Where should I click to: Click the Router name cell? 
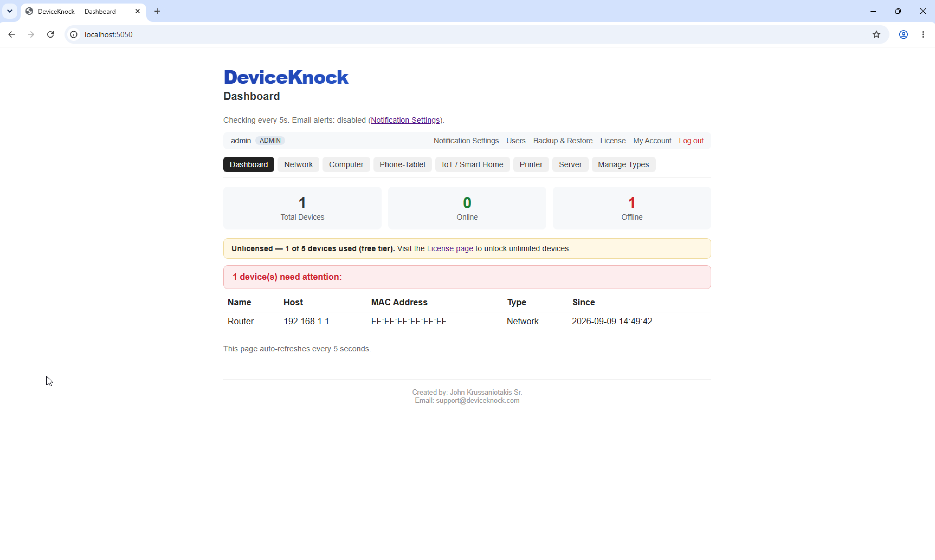coord(240,321)
